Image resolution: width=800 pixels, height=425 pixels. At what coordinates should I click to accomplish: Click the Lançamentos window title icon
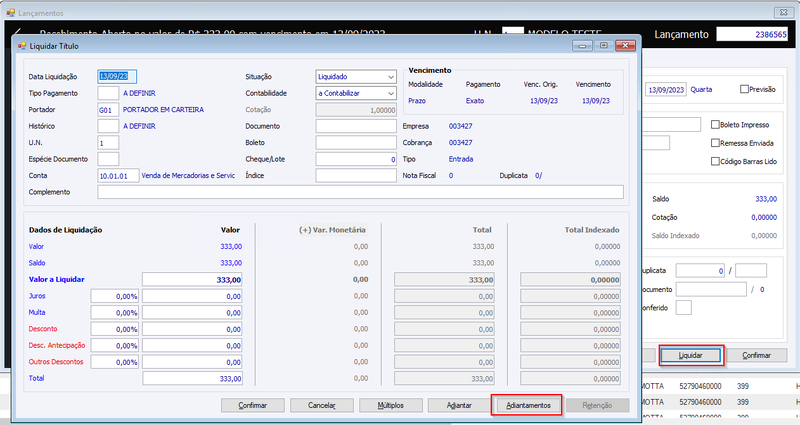(x=10, y=13)
